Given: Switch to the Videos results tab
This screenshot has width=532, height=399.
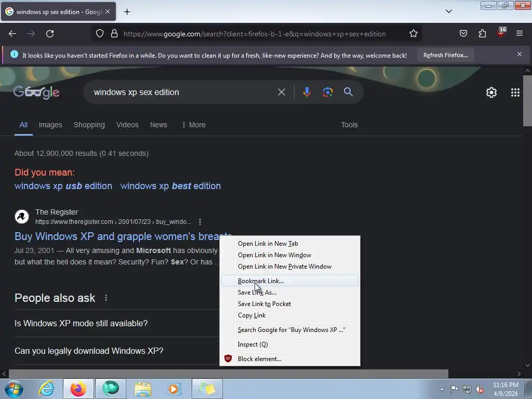Looking at the screenshot, I should tap(127, 125).
